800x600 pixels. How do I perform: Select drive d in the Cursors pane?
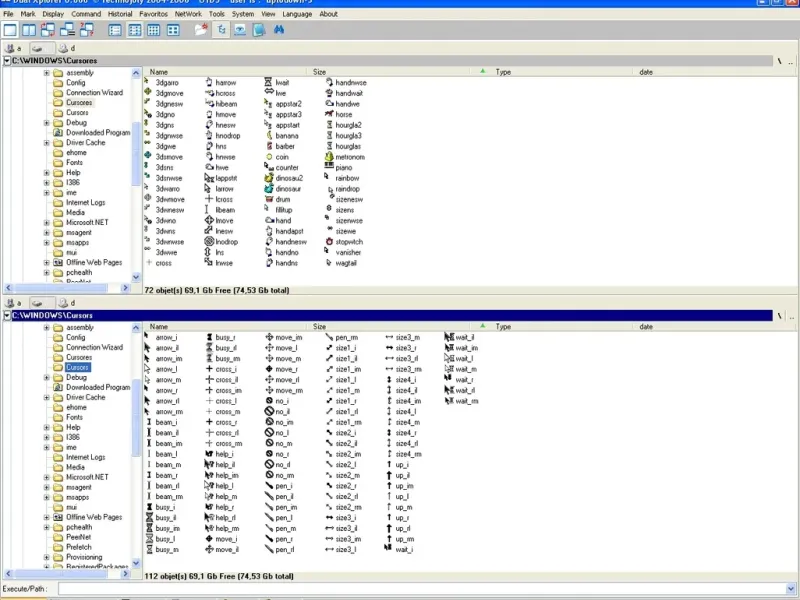click(67, 303)
